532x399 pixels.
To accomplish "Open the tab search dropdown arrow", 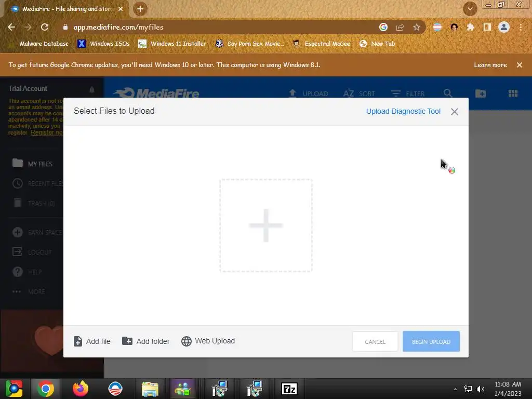I will point(470,9).
